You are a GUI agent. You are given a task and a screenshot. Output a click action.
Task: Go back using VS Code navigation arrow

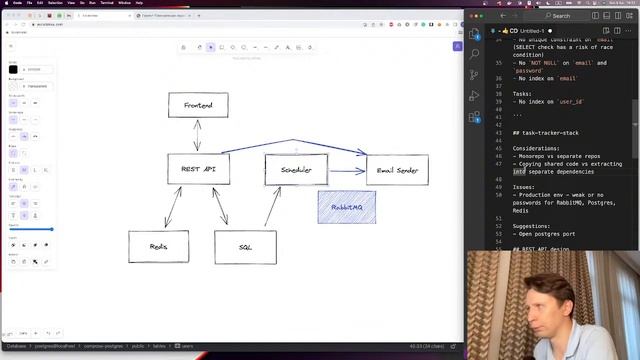[503, 16]
